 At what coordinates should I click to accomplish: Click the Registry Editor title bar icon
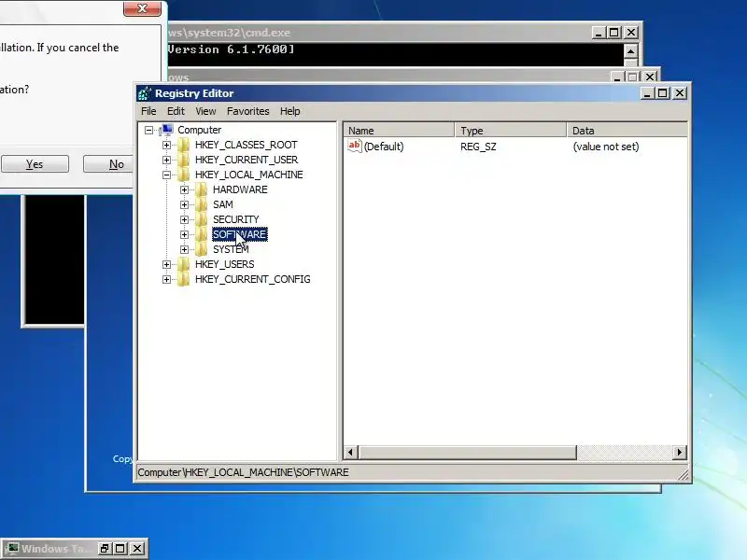[145, 93]
